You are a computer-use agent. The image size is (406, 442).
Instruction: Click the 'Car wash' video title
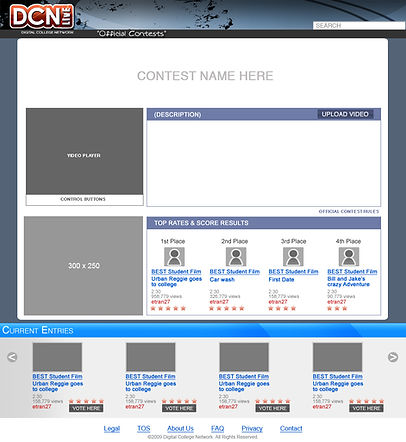[222, 279]
